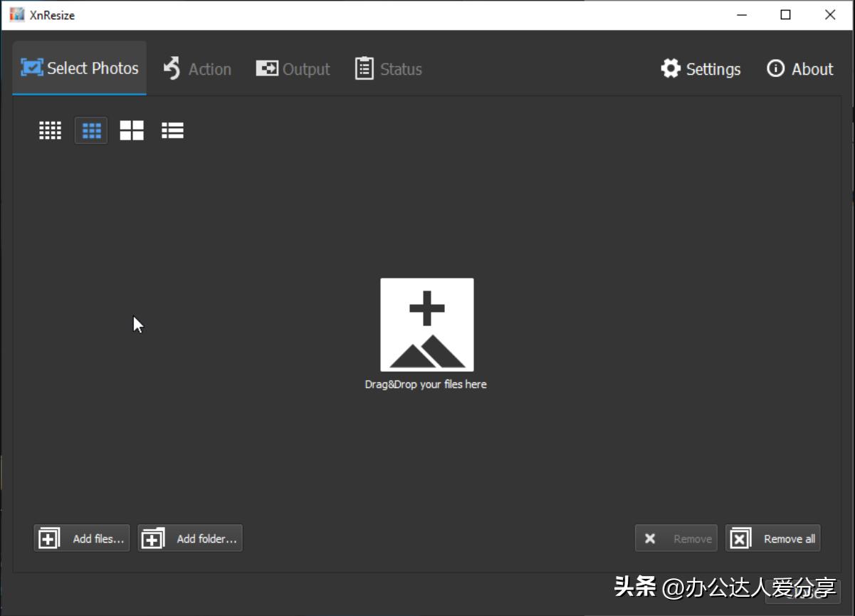
Task: Click the 'Drag&Drop your files here' text
Action: (426, 385)
